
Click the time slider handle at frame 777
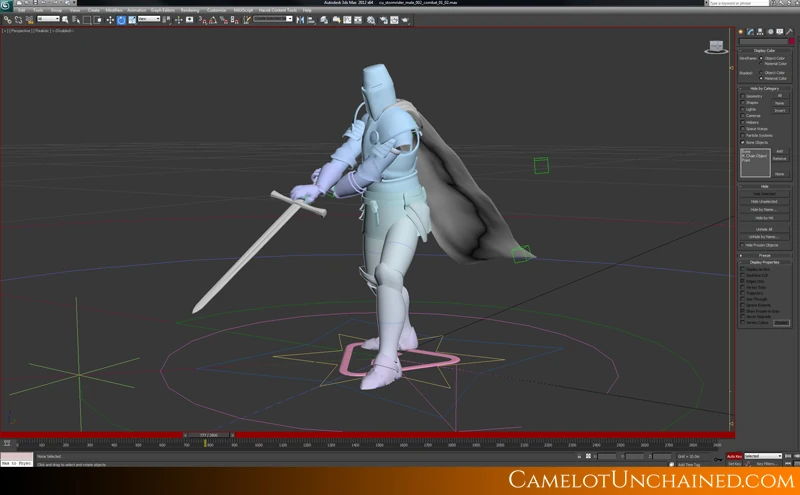coord(208,435)
